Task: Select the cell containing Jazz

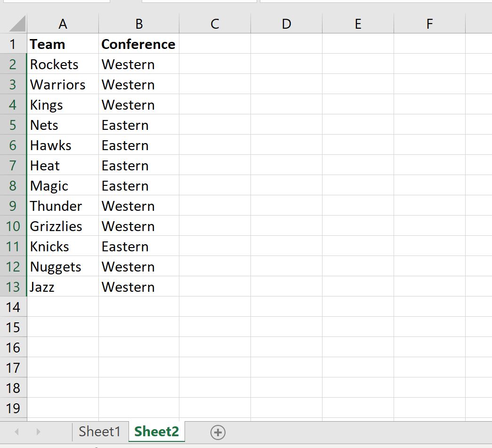Action: coord(63,287)
